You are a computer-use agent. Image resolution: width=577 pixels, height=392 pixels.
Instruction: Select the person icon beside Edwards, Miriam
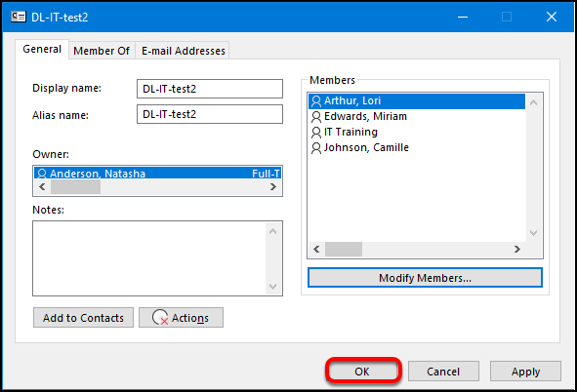tap(316, 117)
